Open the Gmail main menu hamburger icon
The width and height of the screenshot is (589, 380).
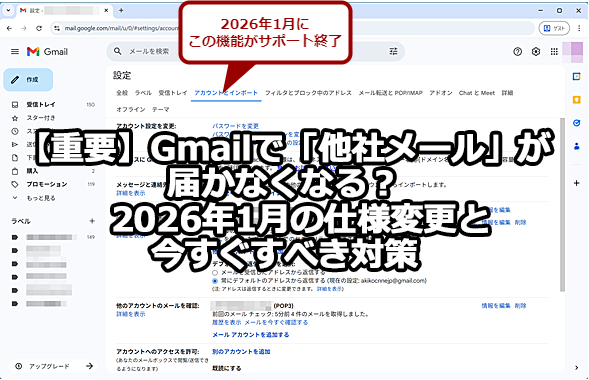[15, 51]
